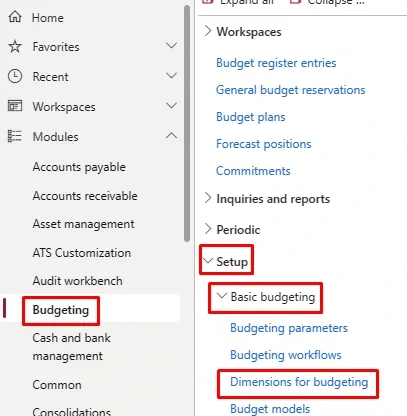Open the Budget models link

coord(270,409)
